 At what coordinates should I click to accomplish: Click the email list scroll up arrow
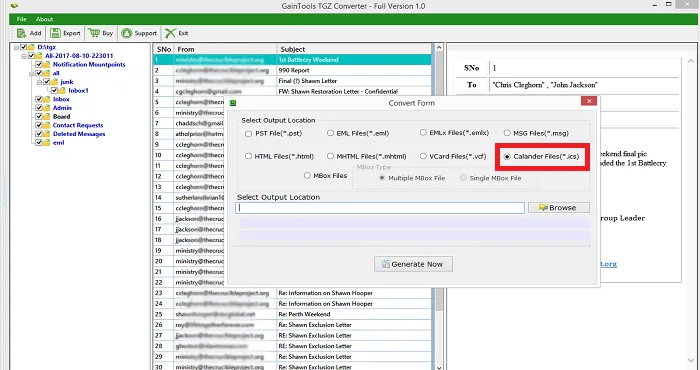pos(439,47)
